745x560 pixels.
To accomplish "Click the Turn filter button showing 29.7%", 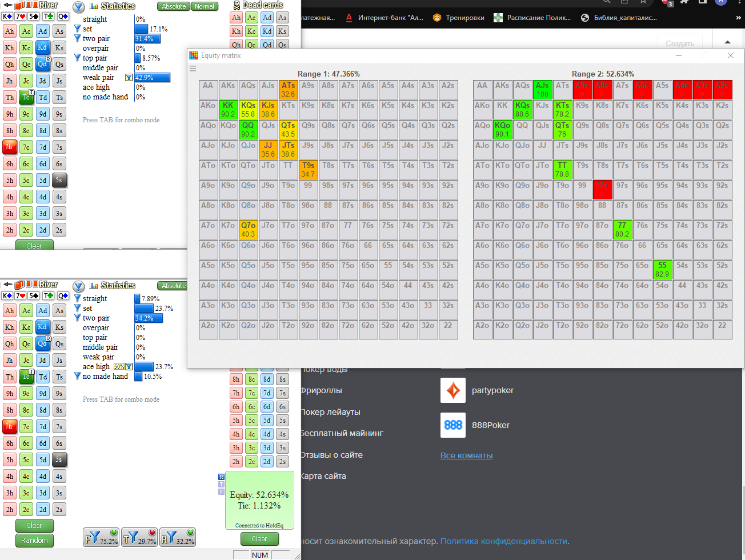I will coord(139,537).
